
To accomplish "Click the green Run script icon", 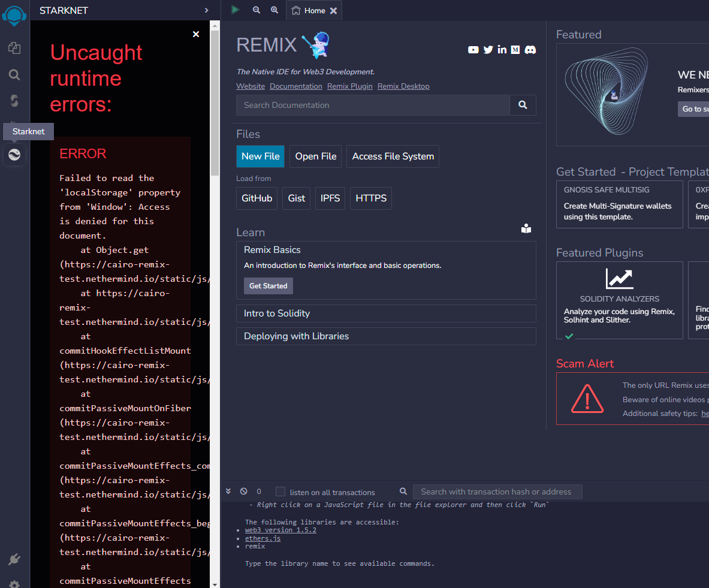I will (235, 10).
